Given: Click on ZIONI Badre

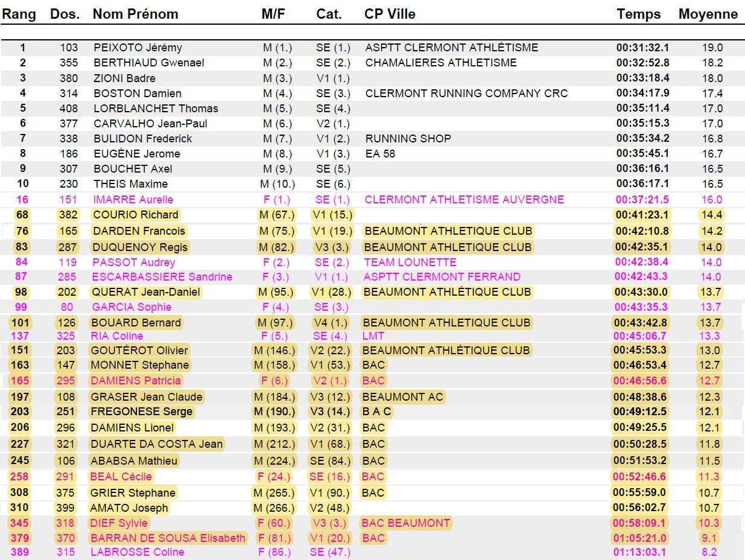Looking at the screenshot, I should point(124,78).
